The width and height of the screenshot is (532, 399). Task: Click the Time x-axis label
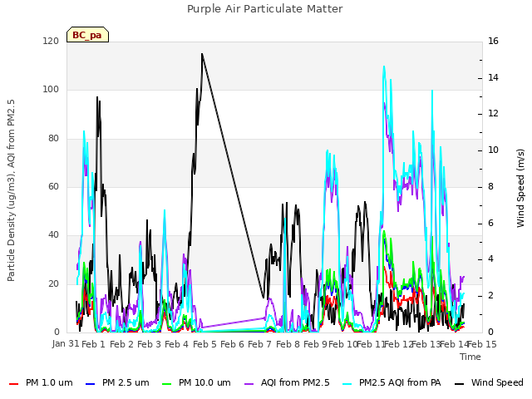pos(470,357)
